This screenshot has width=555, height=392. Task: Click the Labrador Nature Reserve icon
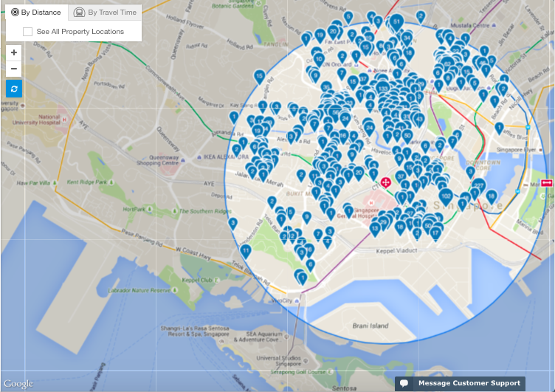point(174,290)
